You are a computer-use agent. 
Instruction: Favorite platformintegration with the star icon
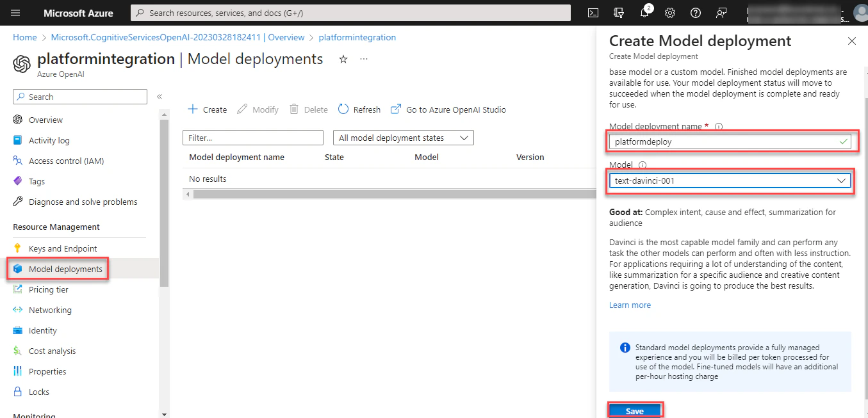(x=343, y=59)
